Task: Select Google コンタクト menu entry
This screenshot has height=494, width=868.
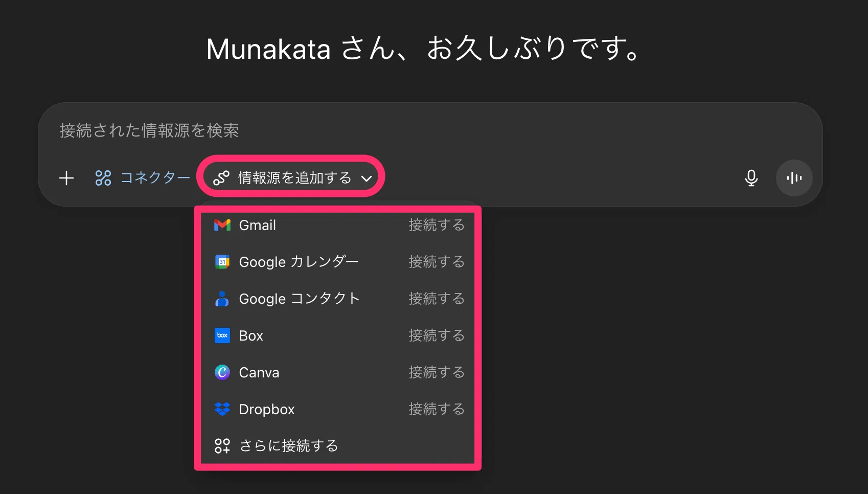Action: 300,299
